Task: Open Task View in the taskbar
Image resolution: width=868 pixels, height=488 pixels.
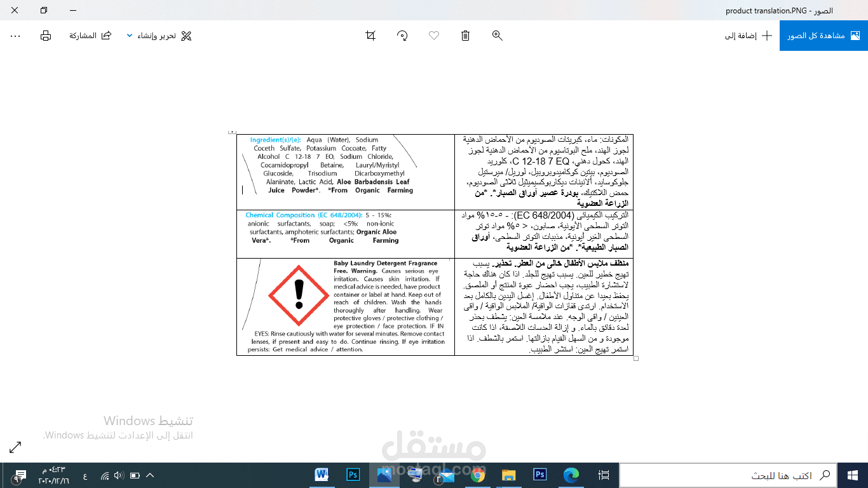Action: pos(604,475)
